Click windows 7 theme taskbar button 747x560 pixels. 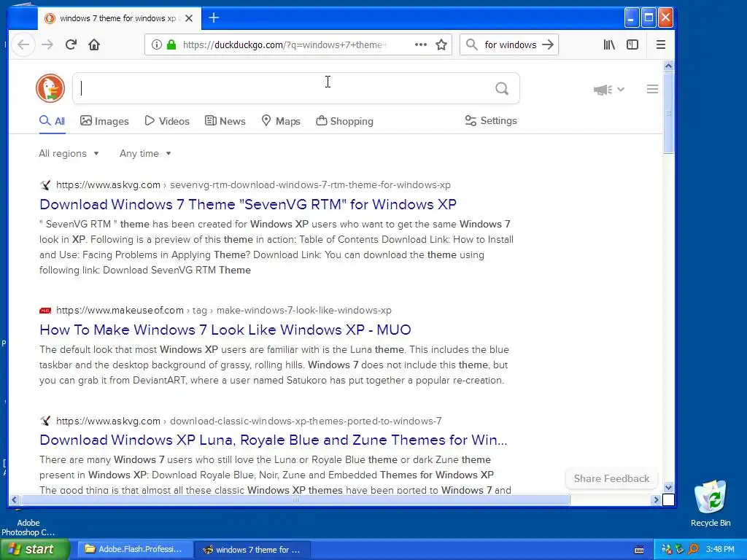pos(252,550)
